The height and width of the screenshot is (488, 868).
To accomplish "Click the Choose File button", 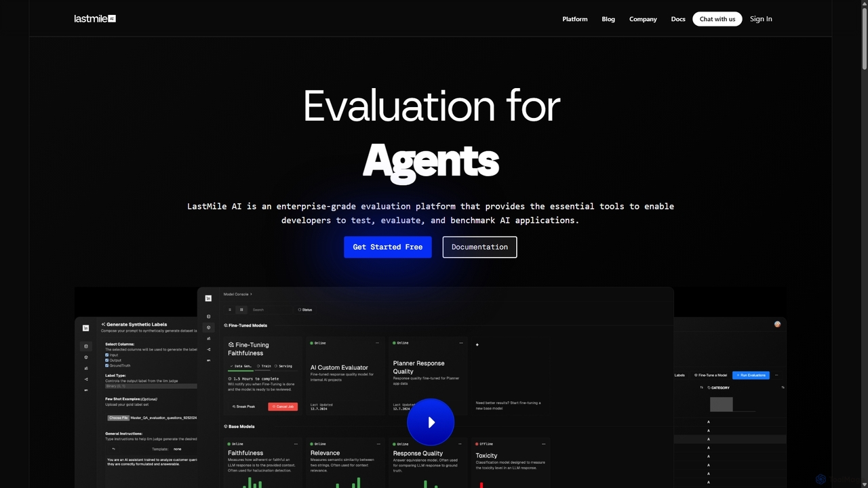I will pos(118,418).
